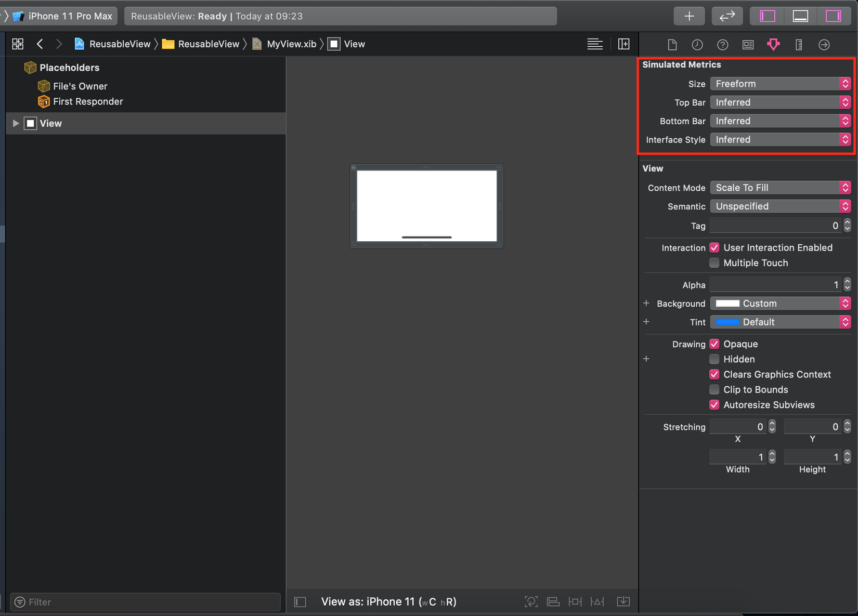Select the View row in outline
This screenshot has width=858, height=616.
tap(146, 123)
